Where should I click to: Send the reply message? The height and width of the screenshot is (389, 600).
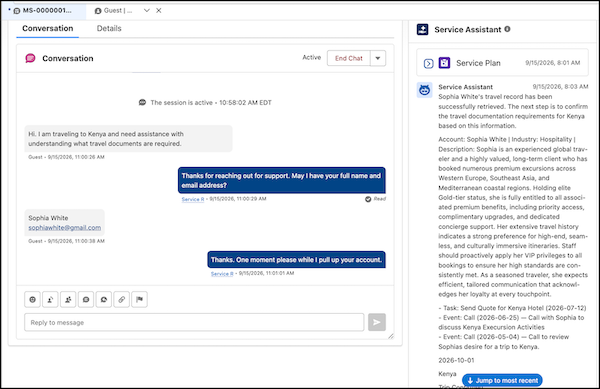pos(377,322)
